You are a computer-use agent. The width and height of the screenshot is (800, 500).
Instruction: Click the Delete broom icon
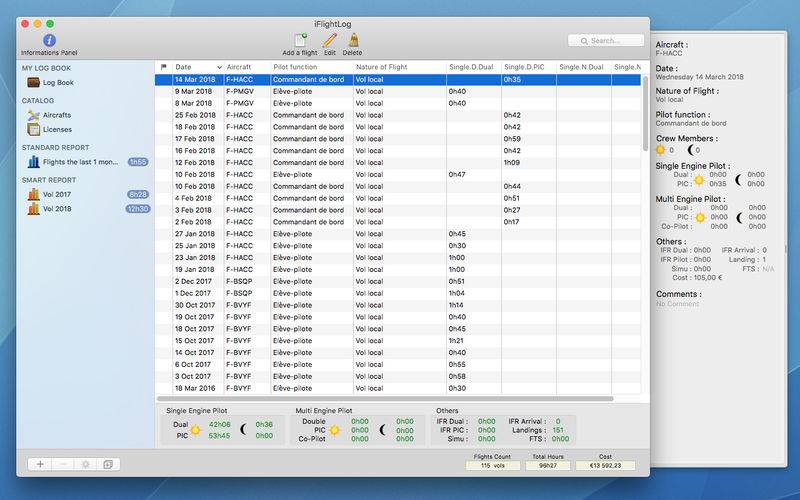[353, 40]
